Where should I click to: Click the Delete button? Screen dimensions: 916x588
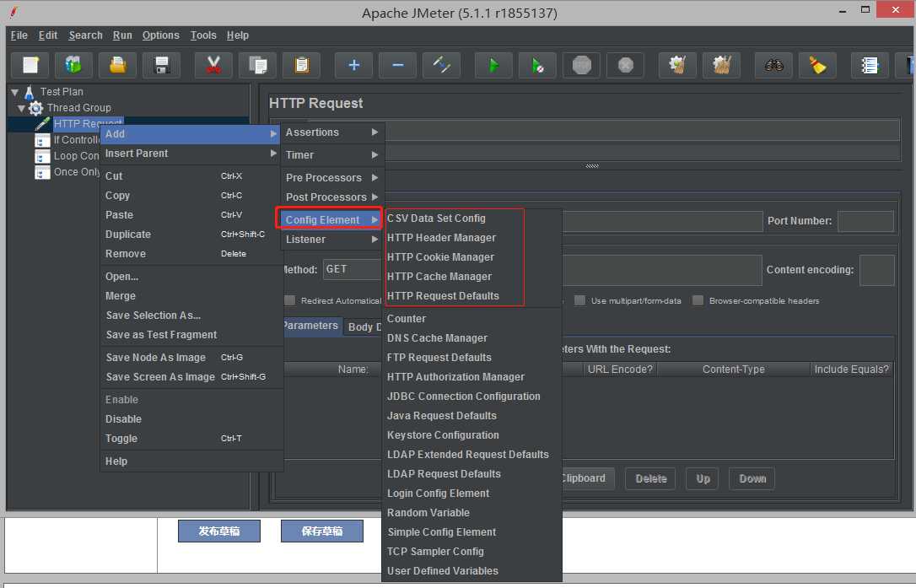point(650,478)
